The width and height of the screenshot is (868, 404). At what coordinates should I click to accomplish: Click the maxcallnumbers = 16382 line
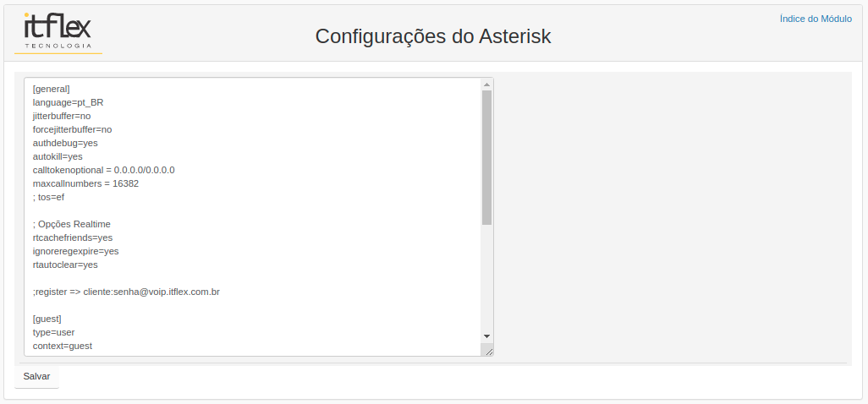coord(85,184)
